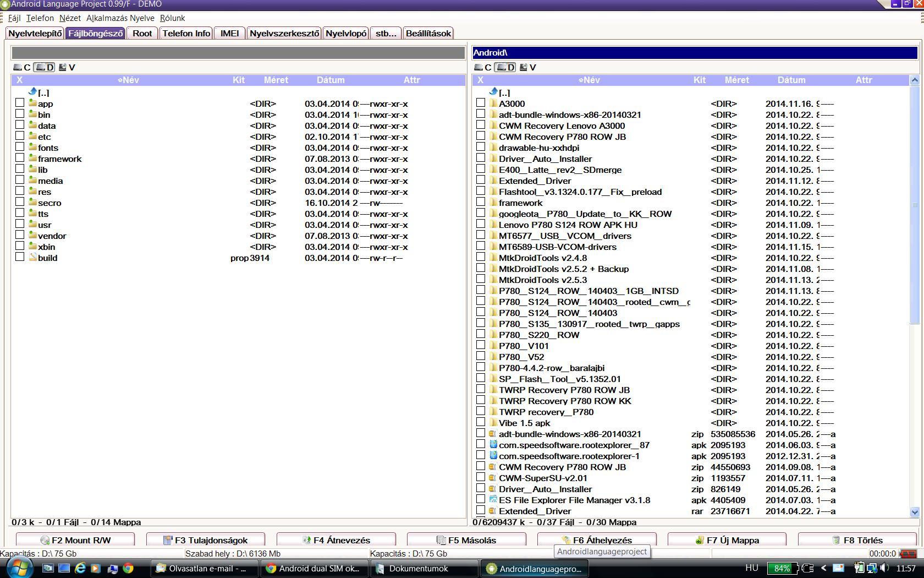Click the volume speaker tray icon
This screenshot has width=924, height=578.
tap(884, 568)
